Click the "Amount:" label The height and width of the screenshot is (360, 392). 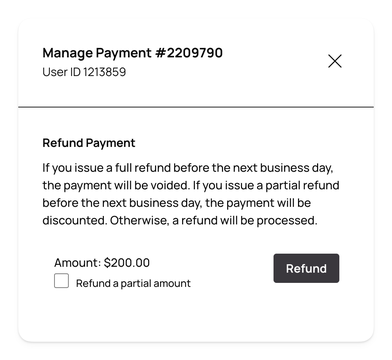(x=77, y=263)
